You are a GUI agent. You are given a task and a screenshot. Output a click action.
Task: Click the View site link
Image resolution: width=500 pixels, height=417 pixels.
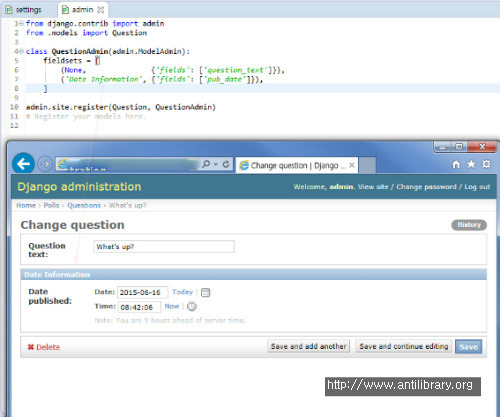coord(373,187)
